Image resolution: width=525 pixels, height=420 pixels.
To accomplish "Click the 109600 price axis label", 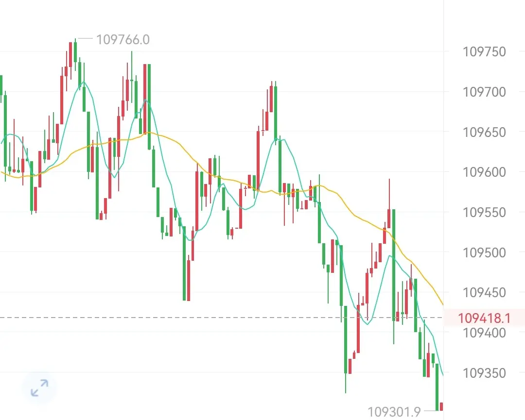I will tap(484, 172).
